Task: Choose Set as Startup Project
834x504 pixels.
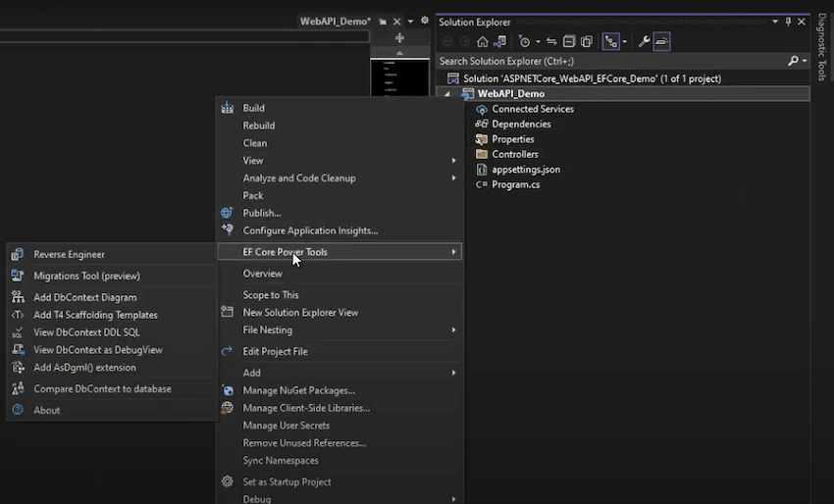Action: [x=339, y=482]
